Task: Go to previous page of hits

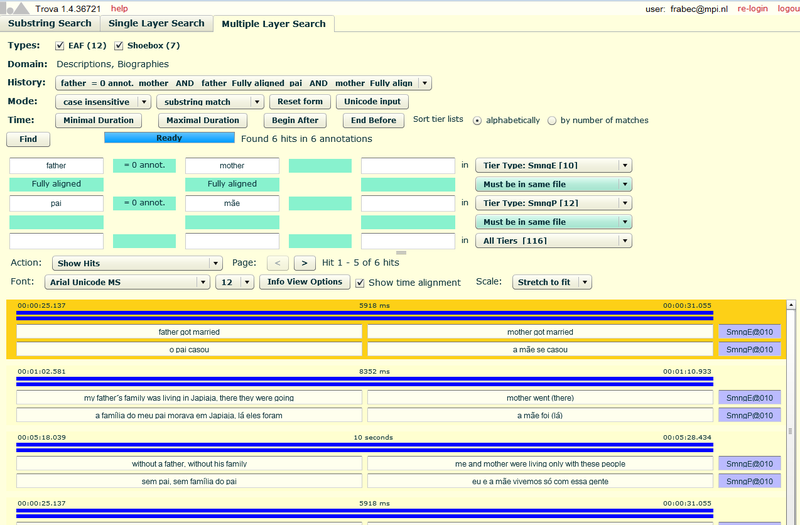Action: coord(278,263)
